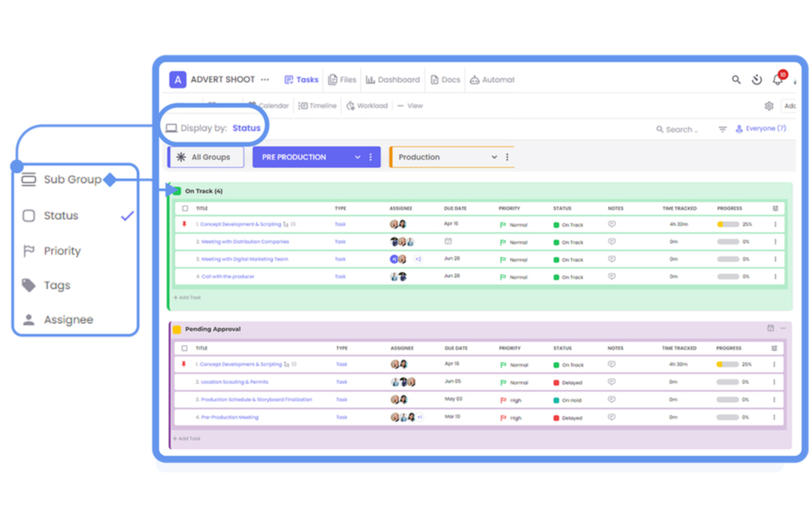Check the select-all checkbox in On Track group

click(184, 208)
